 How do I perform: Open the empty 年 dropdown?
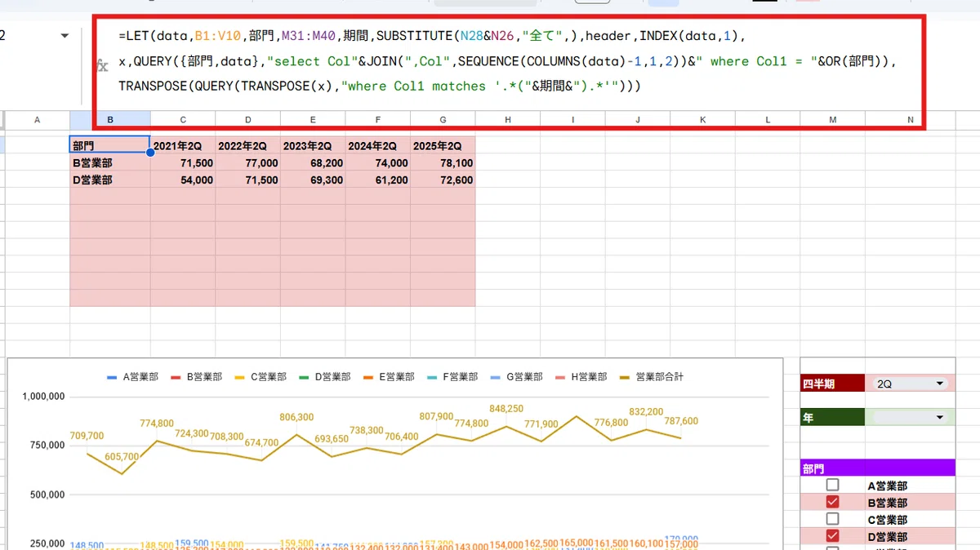tap(909, 417)
